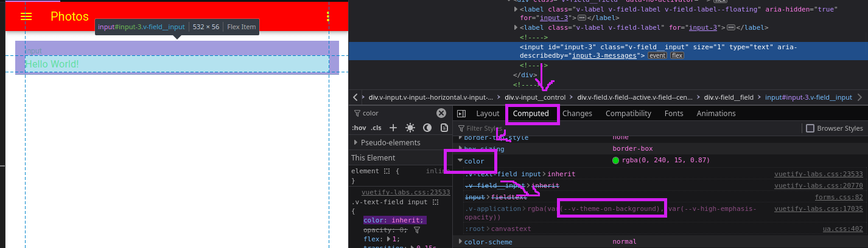Select input#input-3.v-field__input breadcrumb
The height and width of the screenshot is (248, 868).
808,97
